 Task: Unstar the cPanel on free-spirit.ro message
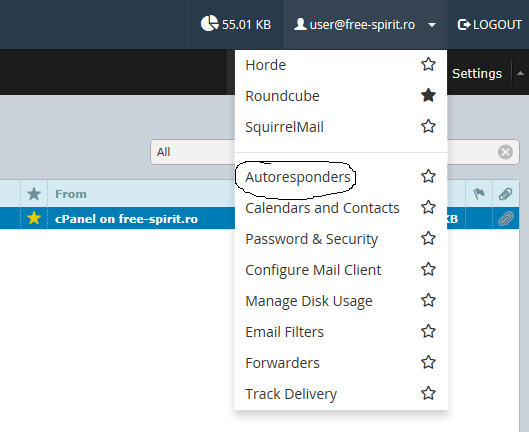(34, 218)
